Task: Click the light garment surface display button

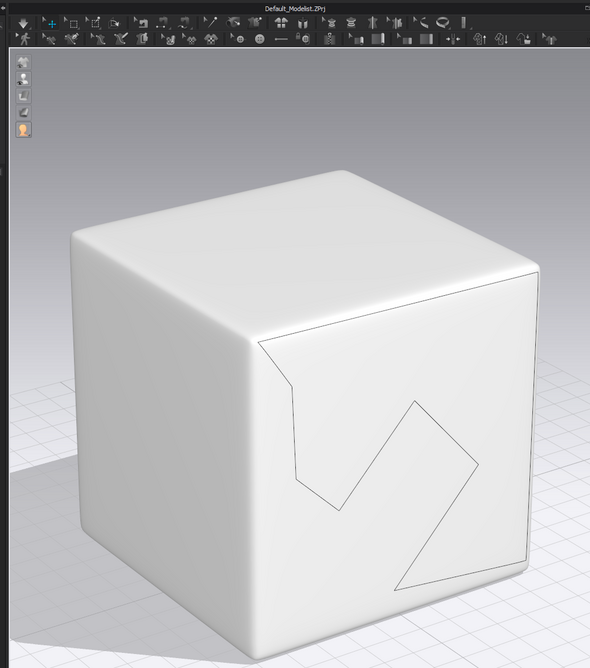Action: [x=23, y=96]
